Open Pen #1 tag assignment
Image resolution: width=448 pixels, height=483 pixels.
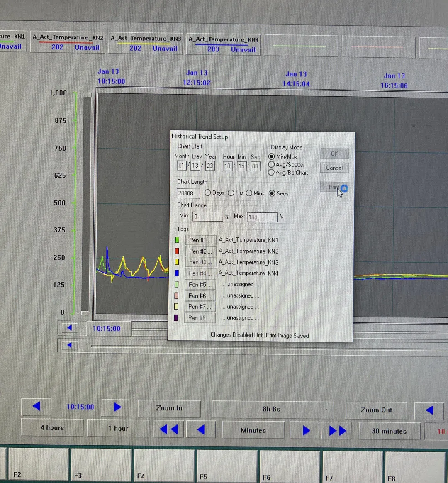click(200, 240)
